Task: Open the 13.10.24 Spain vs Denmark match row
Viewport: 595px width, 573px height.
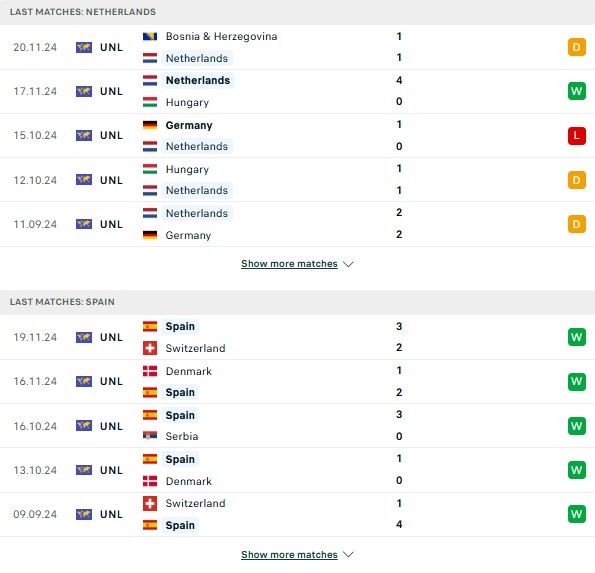Action: click(298, 470)
